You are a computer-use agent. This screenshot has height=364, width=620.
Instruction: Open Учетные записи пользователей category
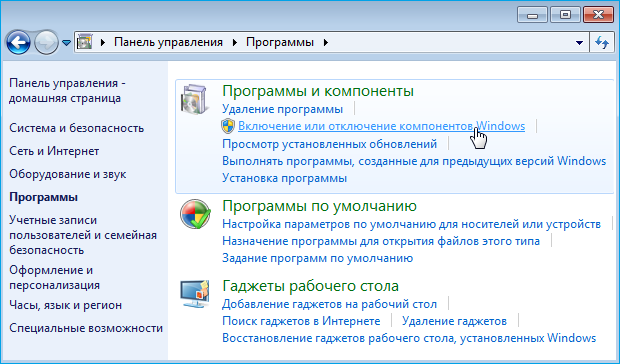(83, 235)
